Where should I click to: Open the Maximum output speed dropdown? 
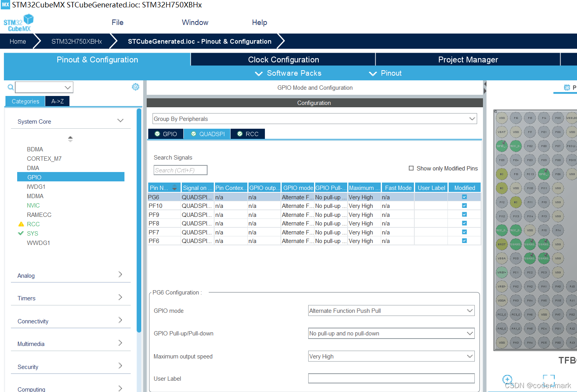[x=391, y=357]
